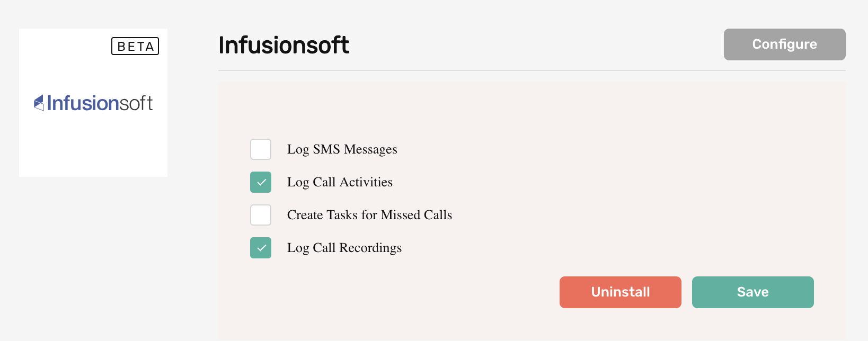Click the thin "soft" part of the logo wordmark
Image resolution: width=868 pixels, height=341 pixels.
[x=136, y=103]
